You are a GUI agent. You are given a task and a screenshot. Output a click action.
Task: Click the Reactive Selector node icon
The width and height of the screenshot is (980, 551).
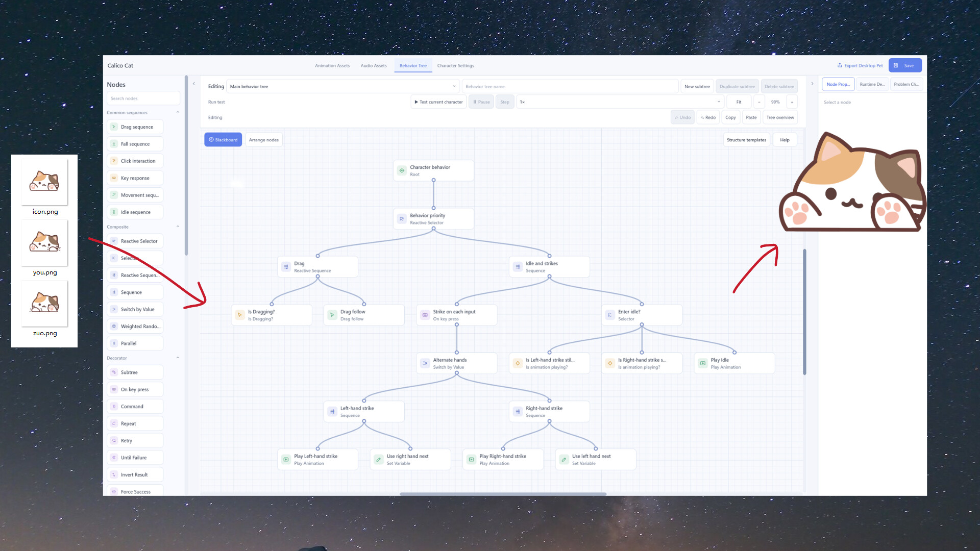point(114,241)
